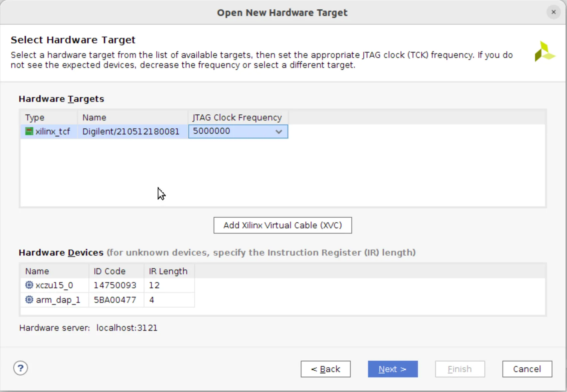Select the ID Code column header
Image resolution: width=567 pixels, height=392 pixels.
[x=115, y=271]
